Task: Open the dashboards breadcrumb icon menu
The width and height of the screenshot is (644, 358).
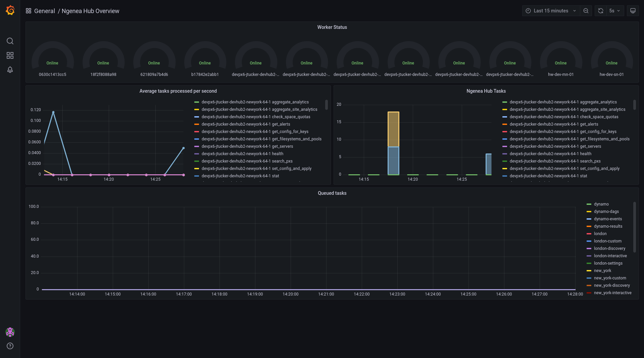Action: coord(29,10)
